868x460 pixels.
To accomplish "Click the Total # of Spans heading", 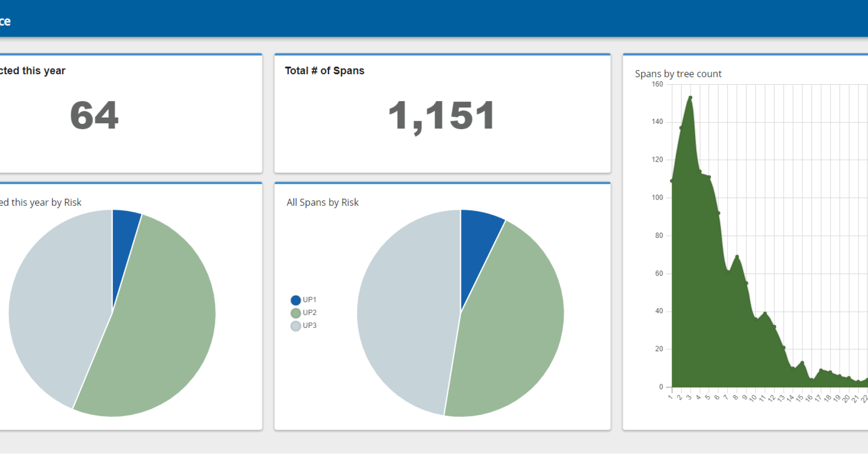I will tap(324, 71).
